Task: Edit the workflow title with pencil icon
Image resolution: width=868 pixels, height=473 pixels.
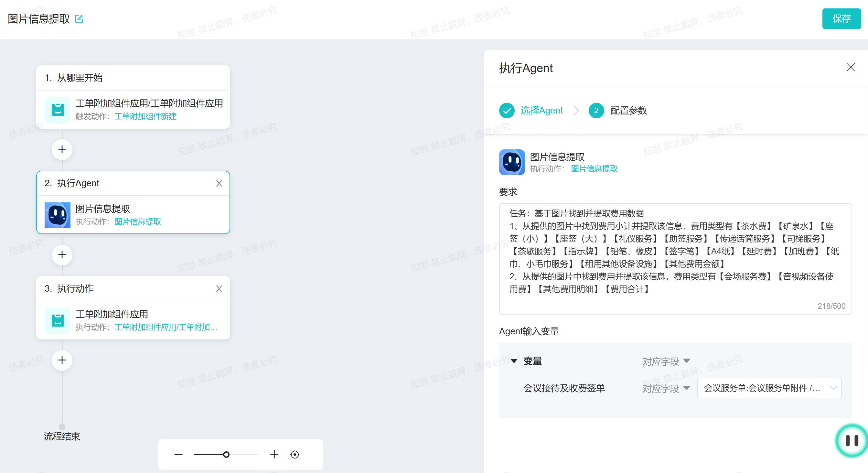Action: (79, 19)
